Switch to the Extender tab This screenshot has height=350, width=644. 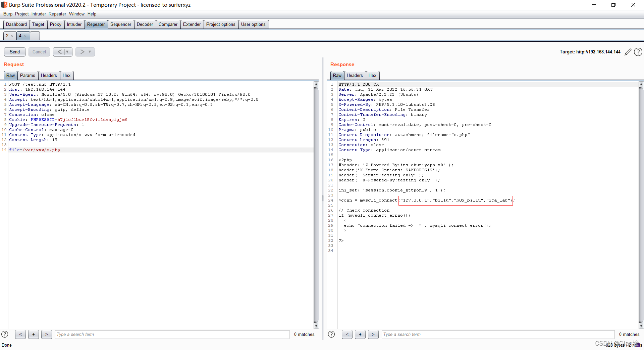(x=192, y=24)
